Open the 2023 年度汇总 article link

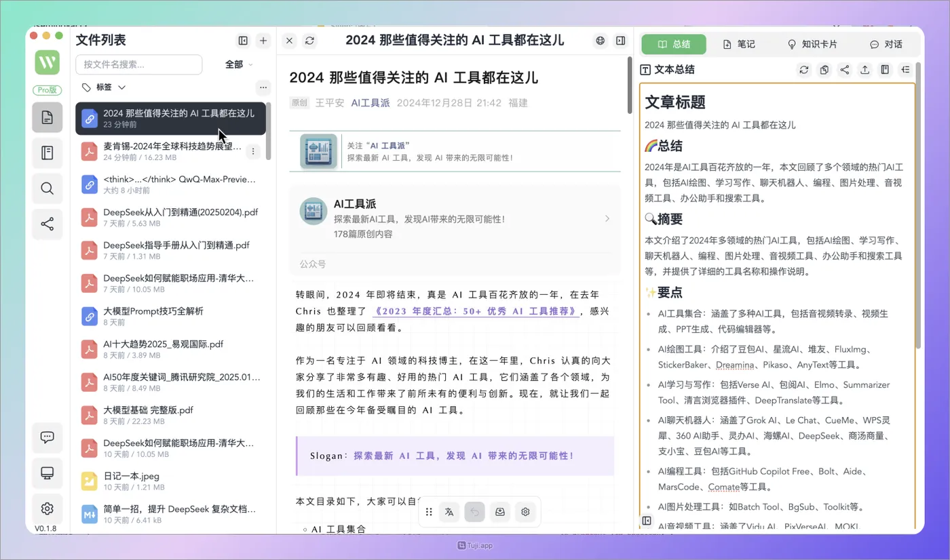tap(476, 312)
